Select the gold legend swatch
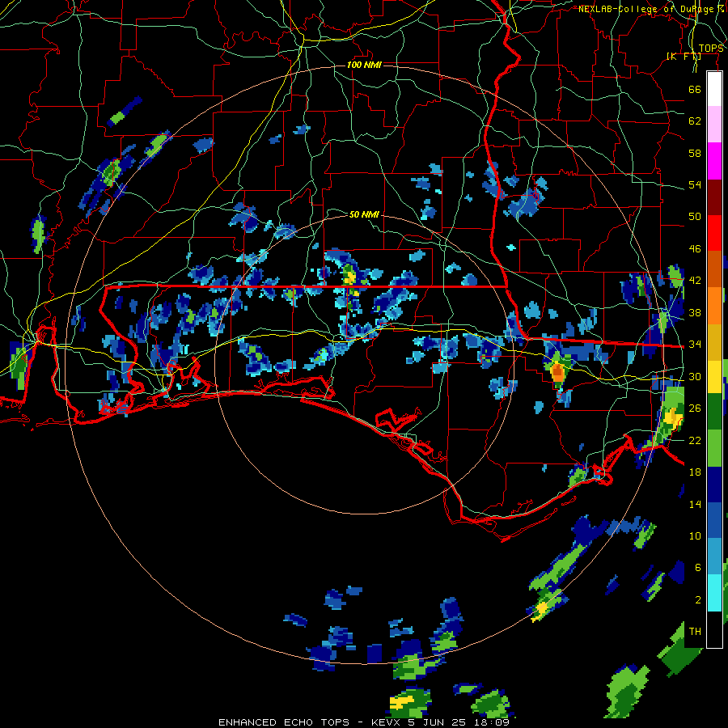728x728 pixels. pyautogui.click(x=714, y=342)
